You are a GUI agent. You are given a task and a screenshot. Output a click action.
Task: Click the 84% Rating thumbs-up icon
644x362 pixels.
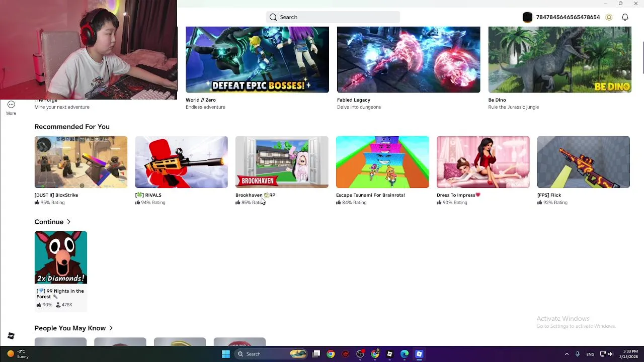coord(339,203)
